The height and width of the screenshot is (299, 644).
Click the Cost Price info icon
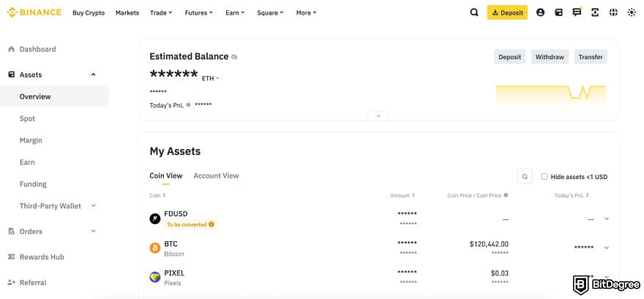tap(506, 195)
